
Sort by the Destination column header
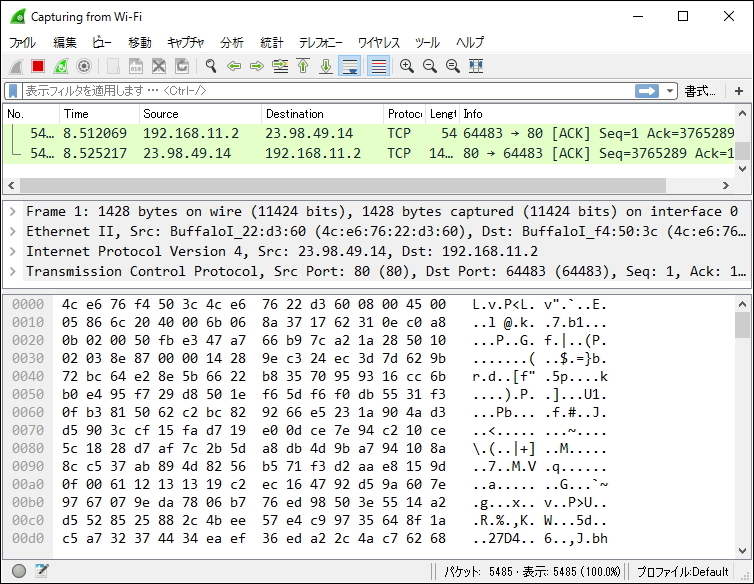323,114
